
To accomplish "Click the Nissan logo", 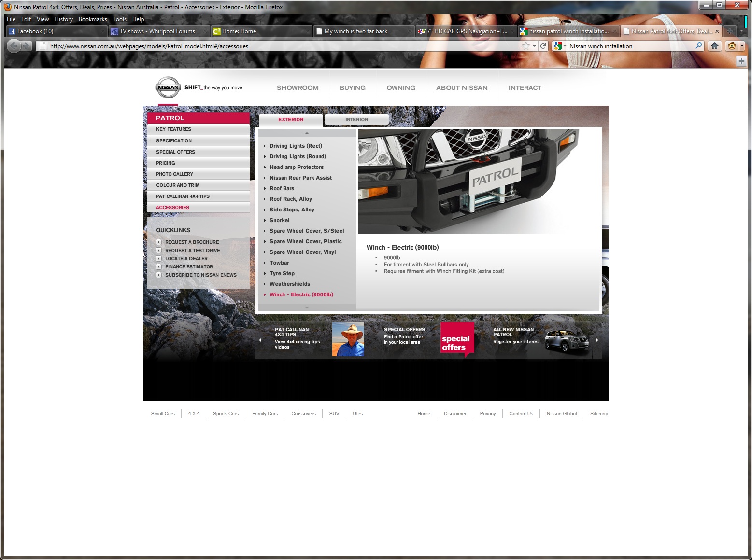I will (x=168, y=87).
